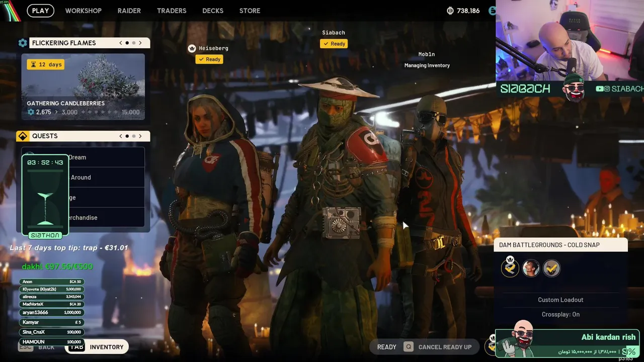Screen dimensions: 644x362
Task: Click the Siathon hourglass timer widget
Action: [x=45, y=197]
